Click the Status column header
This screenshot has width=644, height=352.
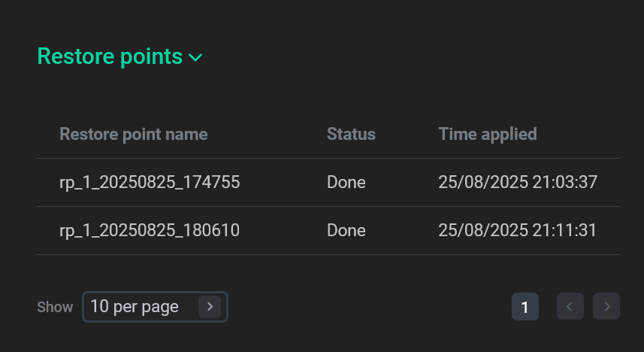pyautogui.click(x=351, y=135)
